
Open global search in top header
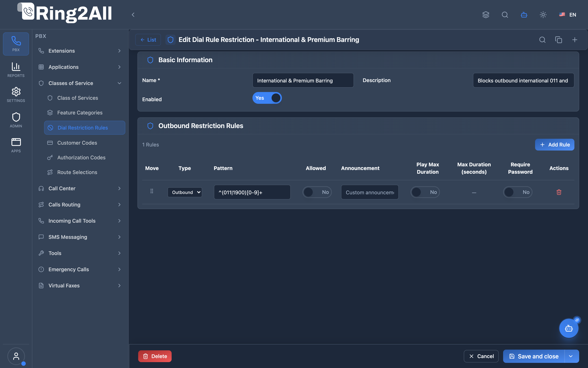pos(505,15)
